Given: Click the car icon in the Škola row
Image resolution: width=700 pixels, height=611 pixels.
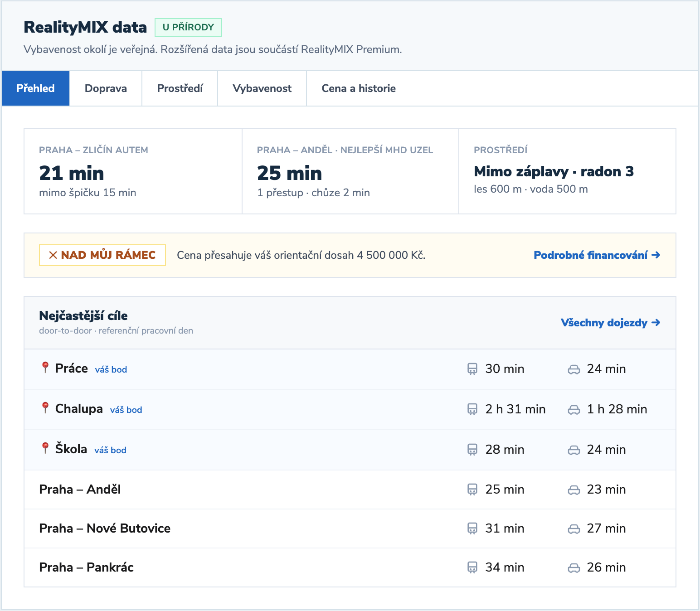Looking at the screenshot, I should [574, 451].
